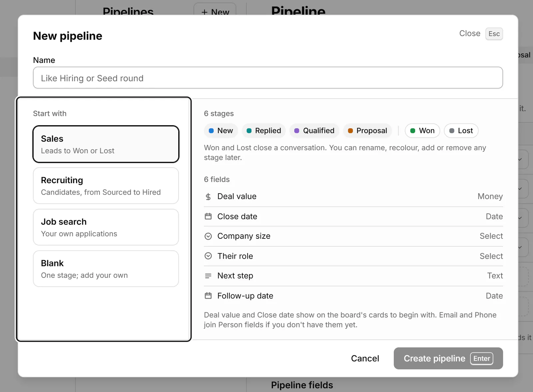Viewport: 533px width, 392px height.
Task: Click the Text type label for Next step
Action: (x=495, y=276)
